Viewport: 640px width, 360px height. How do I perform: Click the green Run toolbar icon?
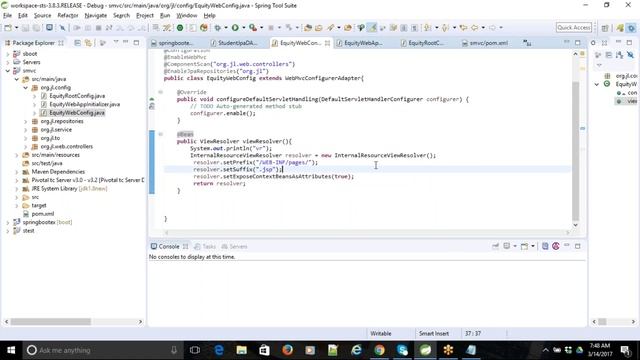coord(235,28)
